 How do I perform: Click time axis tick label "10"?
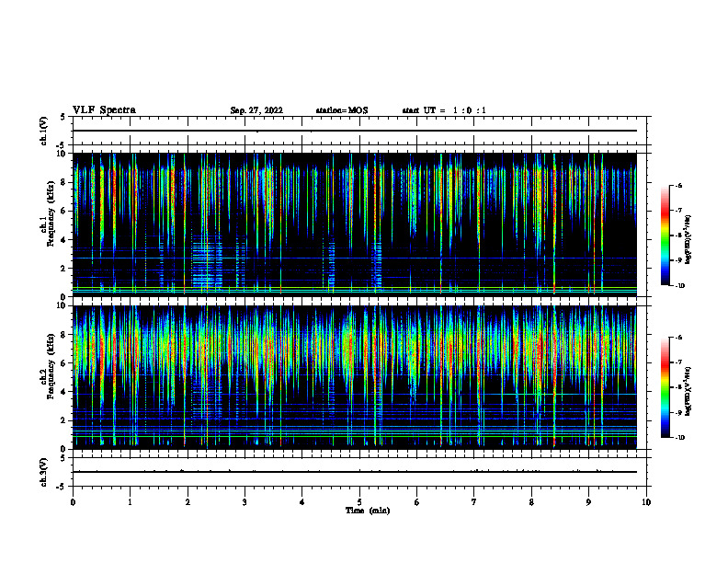click(x=646, y=502)
